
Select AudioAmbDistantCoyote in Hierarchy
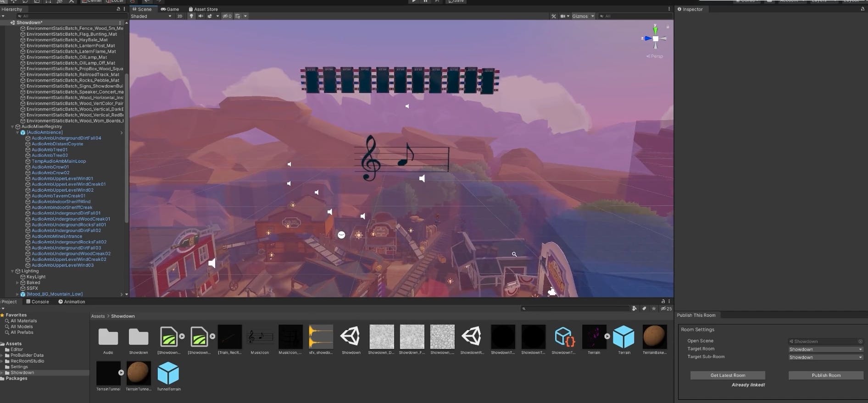57,144
